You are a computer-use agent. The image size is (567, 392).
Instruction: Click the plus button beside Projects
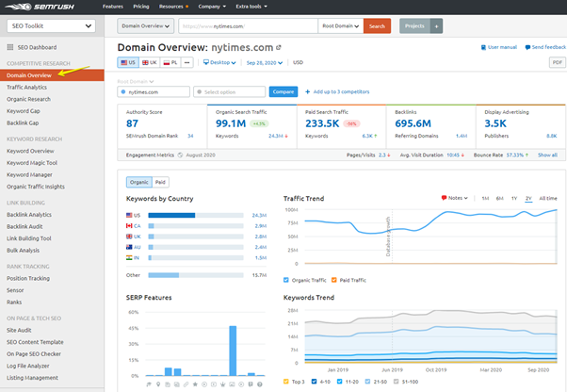436,26
